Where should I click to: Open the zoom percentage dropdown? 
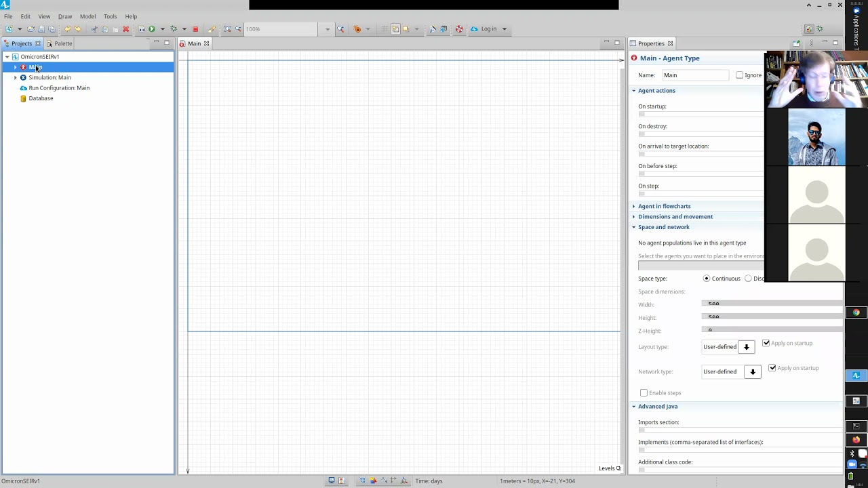(x=328, y=29)
